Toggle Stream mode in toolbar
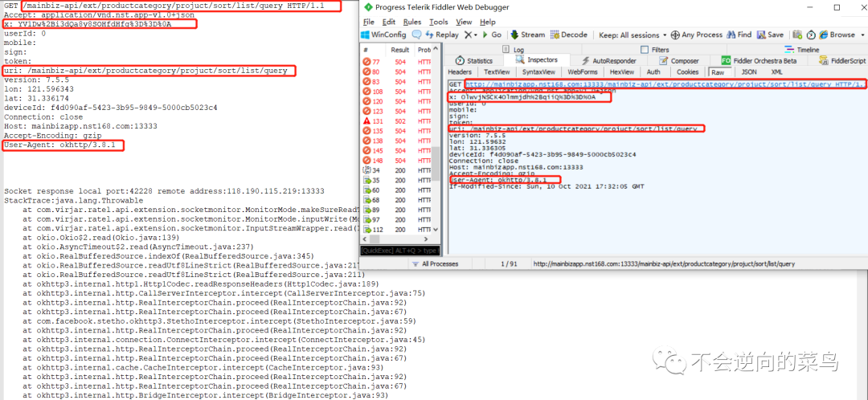This screenshot has width=868, height=400. (527, 35)
